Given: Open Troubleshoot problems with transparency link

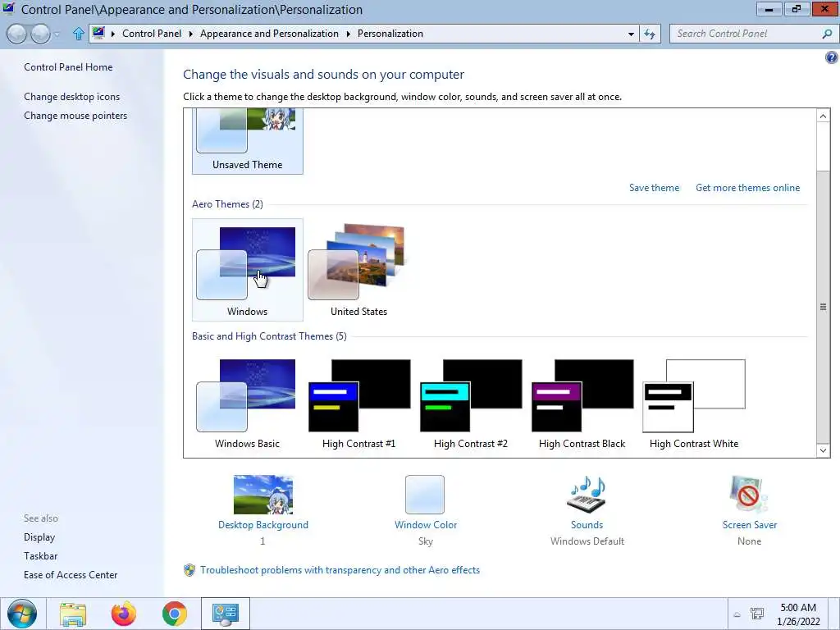Looking at the screenshot, I should click(340, 570).
